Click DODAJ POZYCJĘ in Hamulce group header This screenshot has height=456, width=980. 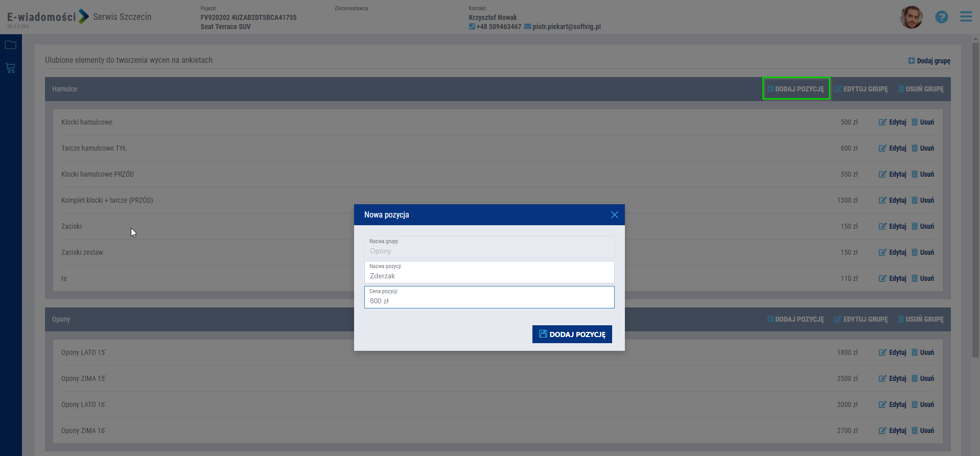click(x=796, y=89)
